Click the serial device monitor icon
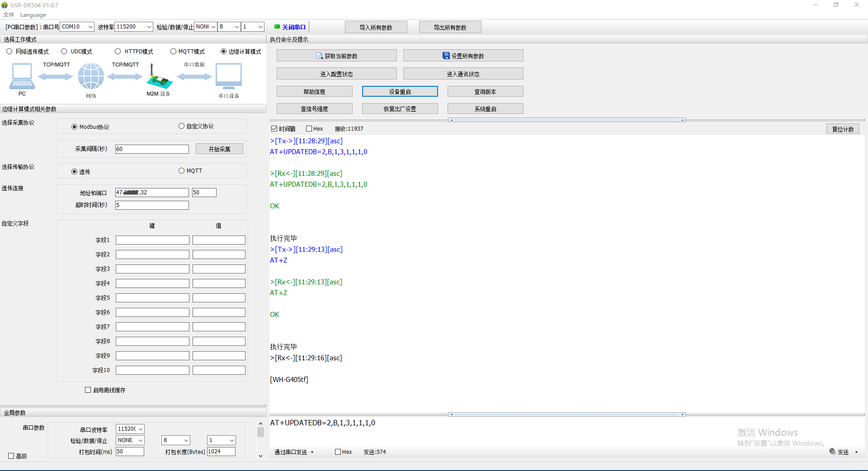868x471 pixels. point(229,76)
